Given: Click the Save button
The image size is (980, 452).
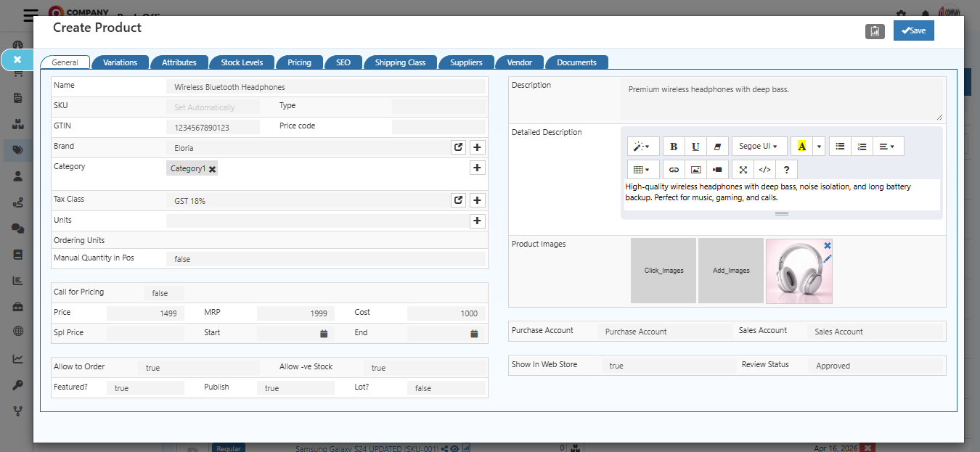Looking at the screenshot, I should 913,30.
